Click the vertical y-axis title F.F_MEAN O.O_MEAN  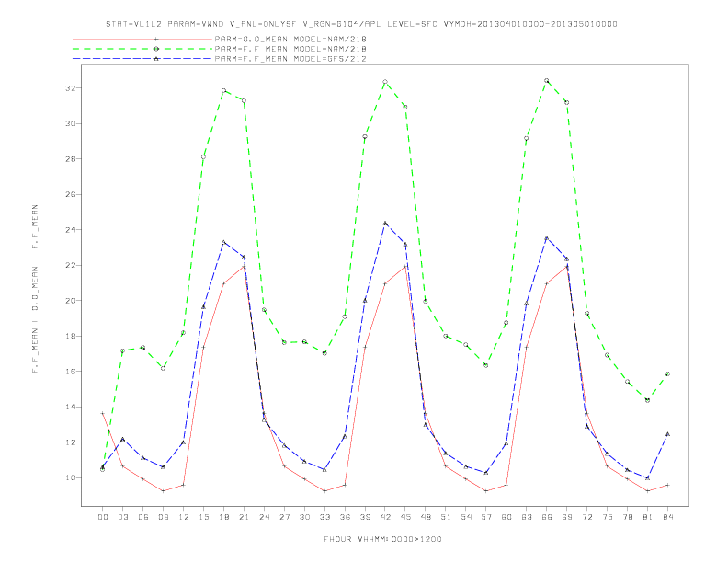click(x=35, y=289)
